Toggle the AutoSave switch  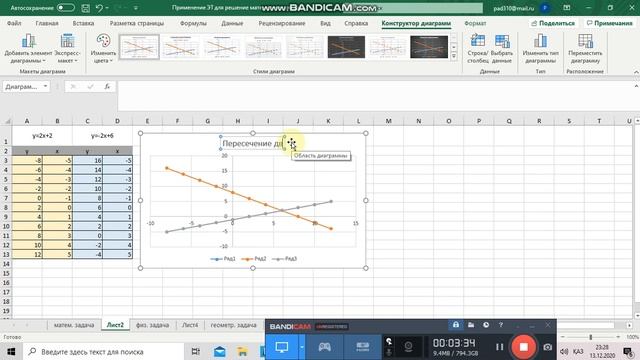[66, 8]
